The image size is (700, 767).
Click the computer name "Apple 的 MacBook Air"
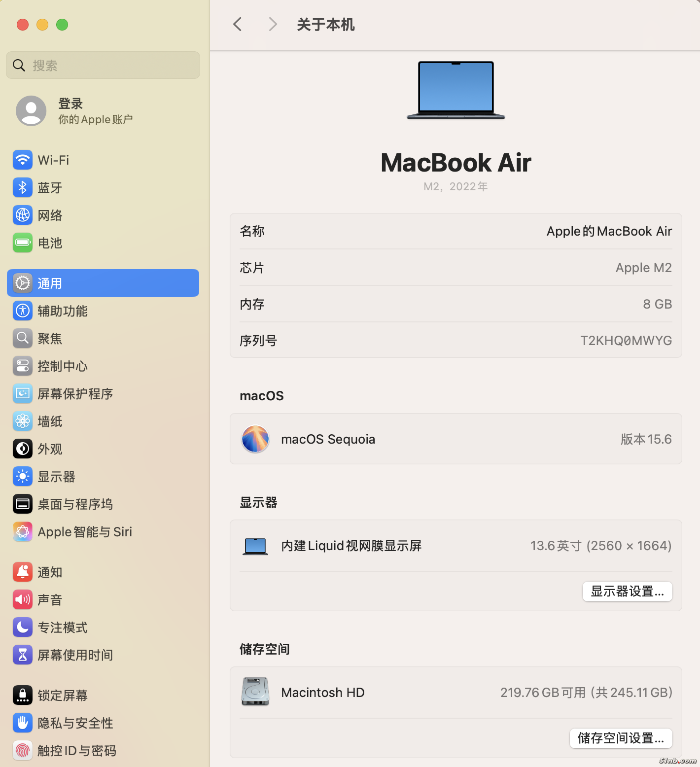pos(609,231)
